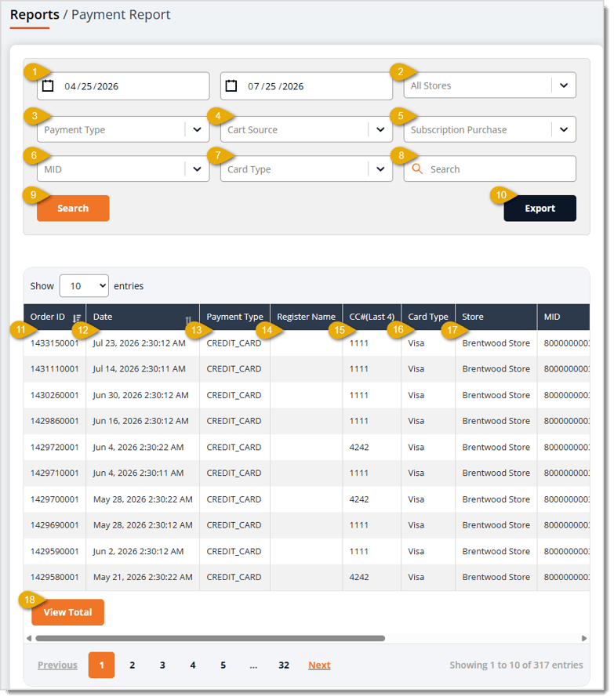Go to pagination page 5
Screen dimensions: 614x700
[x=223, y=665]
